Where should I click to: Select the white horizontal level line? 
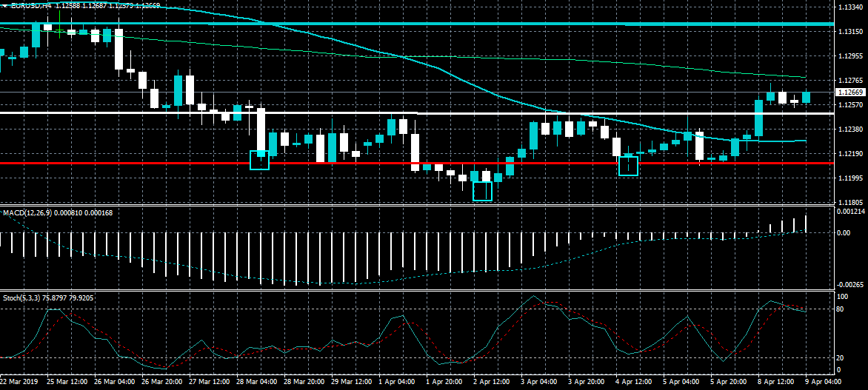tap(416, 112)
